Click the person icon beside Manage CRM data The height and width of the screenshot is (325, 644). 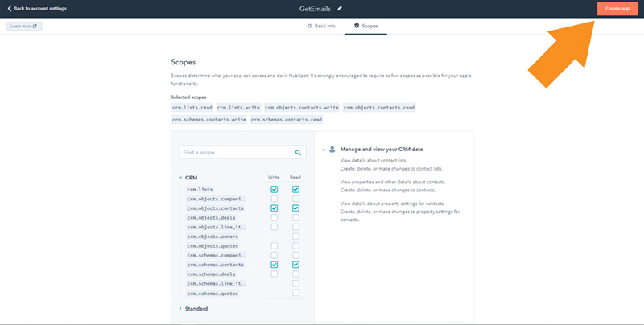(x=332, y=150)
